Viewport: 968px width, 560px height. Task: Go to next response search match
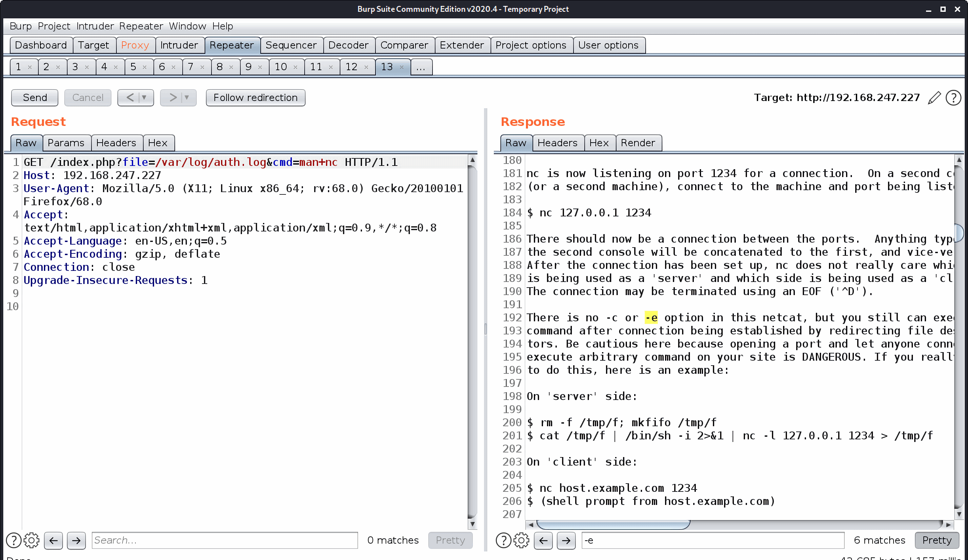point(566,540)
